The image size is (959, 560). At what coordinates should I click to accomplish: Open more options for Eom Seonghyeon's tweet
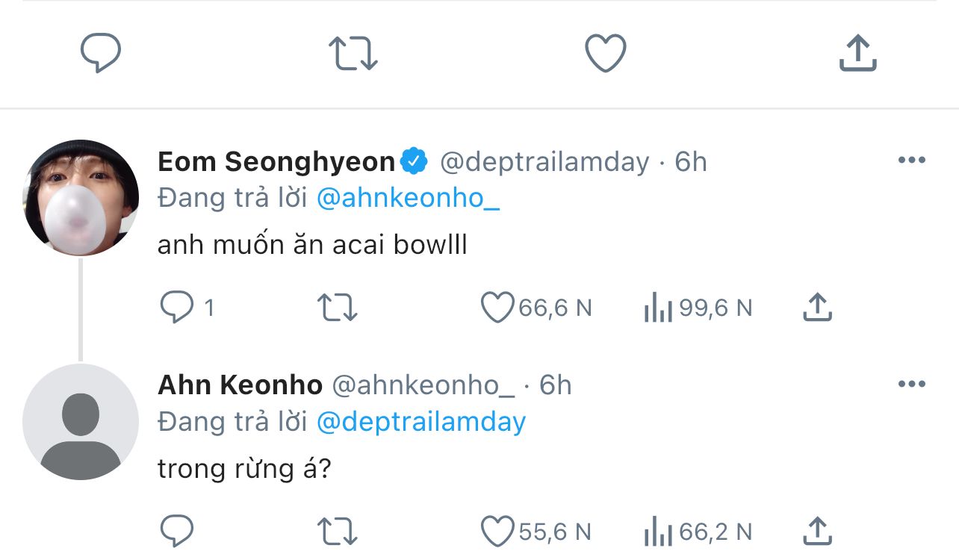coord(911,161)
